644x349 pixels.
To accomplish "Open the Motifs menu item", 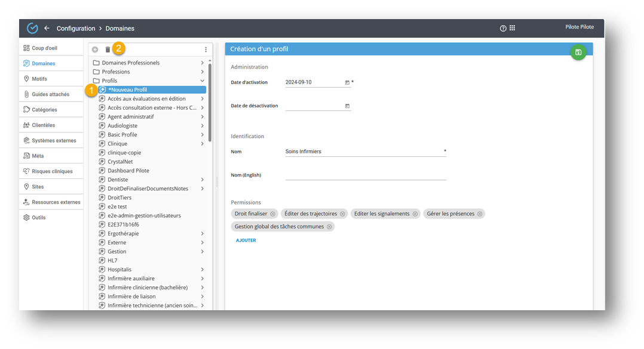I will pos(39,79).
